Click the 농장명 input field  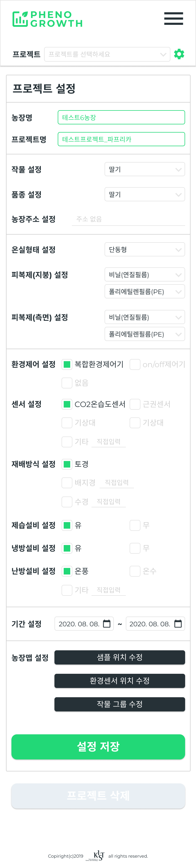[x=121, y=118]
